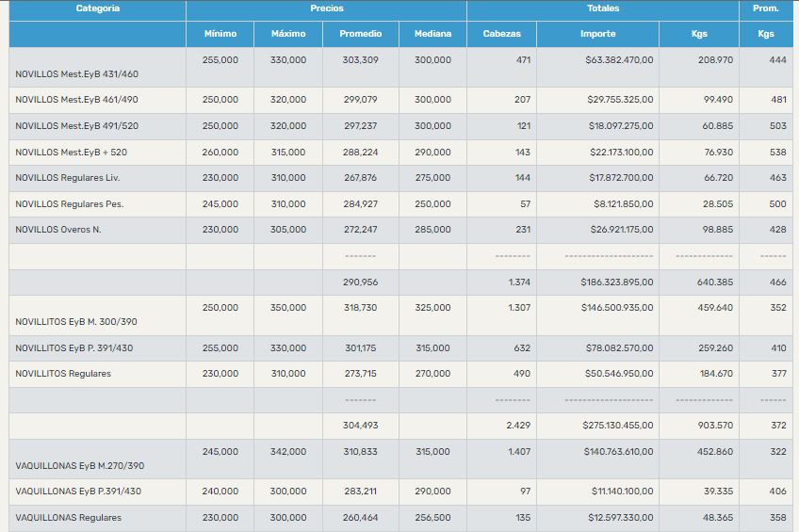Click the Categoria column header
The height and width of the screenshot is (532, 799).
point(98,8)
